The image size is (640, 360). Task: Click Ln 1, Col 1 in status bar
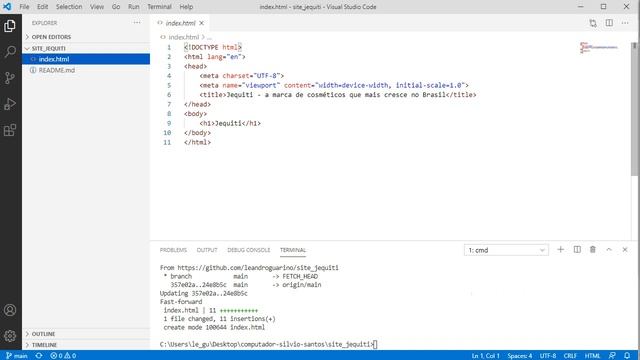click(x=485, y=356)
